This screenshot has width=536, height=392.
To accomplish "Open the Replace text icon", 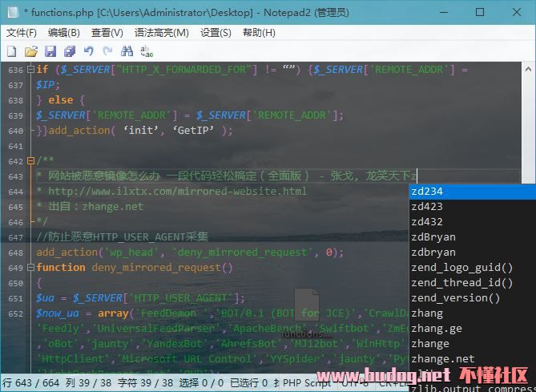I will [x=147, y=51].
